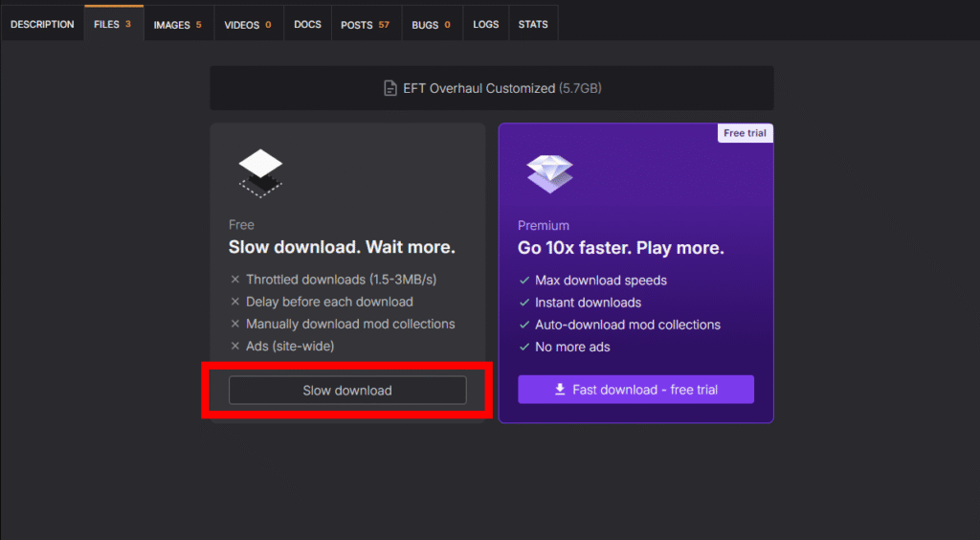Image resolution: width=980 pixels, height=540 pixels.
Task: Click the checkmark beside Max download speeds
Action: click(523, 281)
